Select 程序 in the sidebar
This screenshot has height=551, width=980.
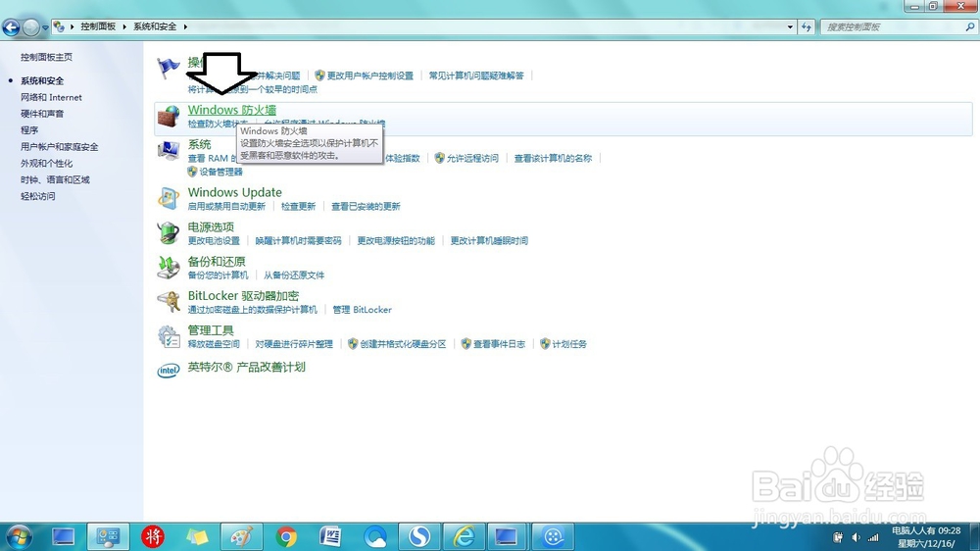point(29,130)
